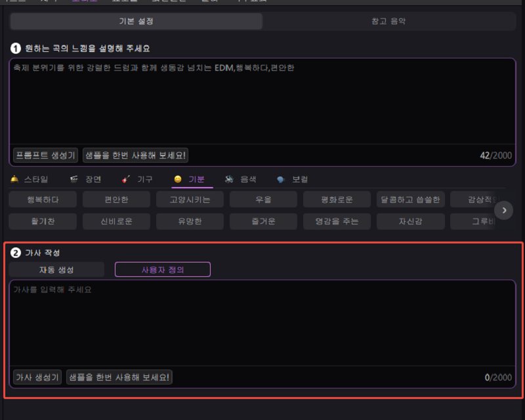This screenshot has height=420, width=525.
Task: Switch to the 기본 설정 tab
Action: (136, 21)
